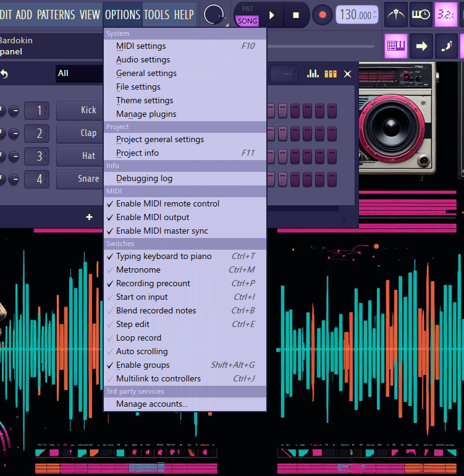Screen dimensions: 464x476
Task: Open Theme settings
Action: (185, 101)
